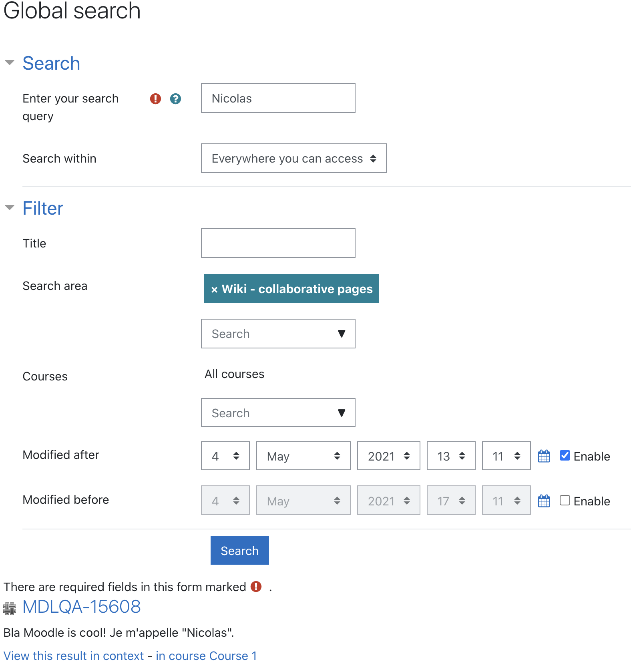Click the Courses search dropdown arrow
The height and width of the screenshot is (672, 631).
pyautogui.click(x=341, y=413)
